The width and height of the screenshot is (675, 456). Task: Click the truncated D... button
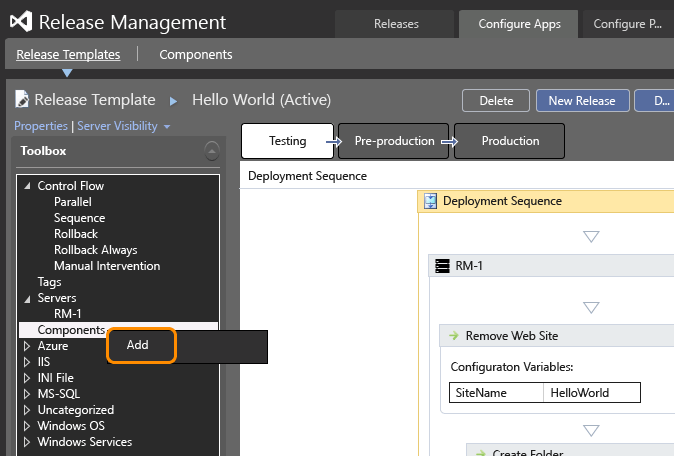pyautogui.click(x=654, y=101)
